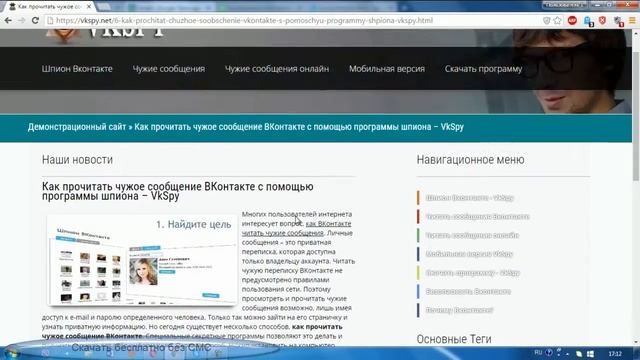Open sidebar link 'Шпион Вконтакте - VkSpy'

pos(470,198)
